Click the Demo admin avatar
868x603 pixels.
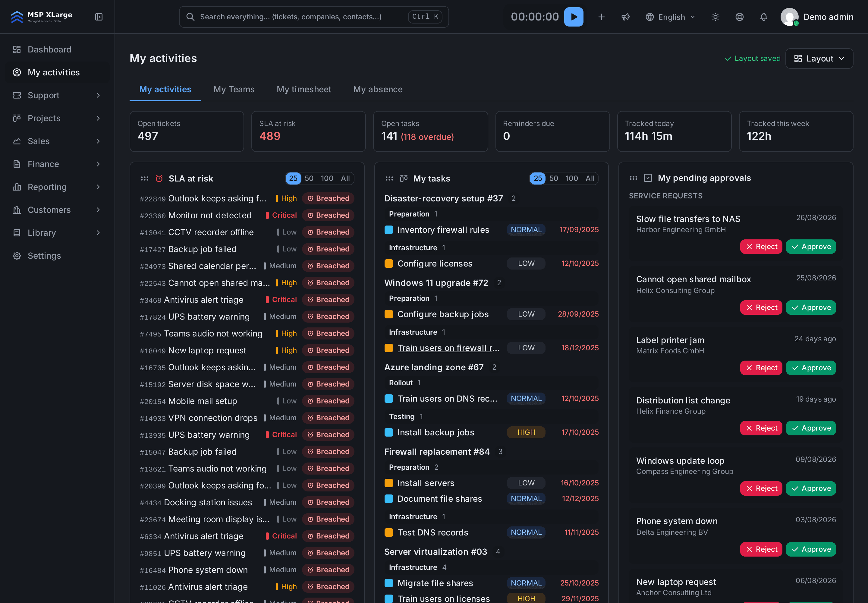click(789, 17)
